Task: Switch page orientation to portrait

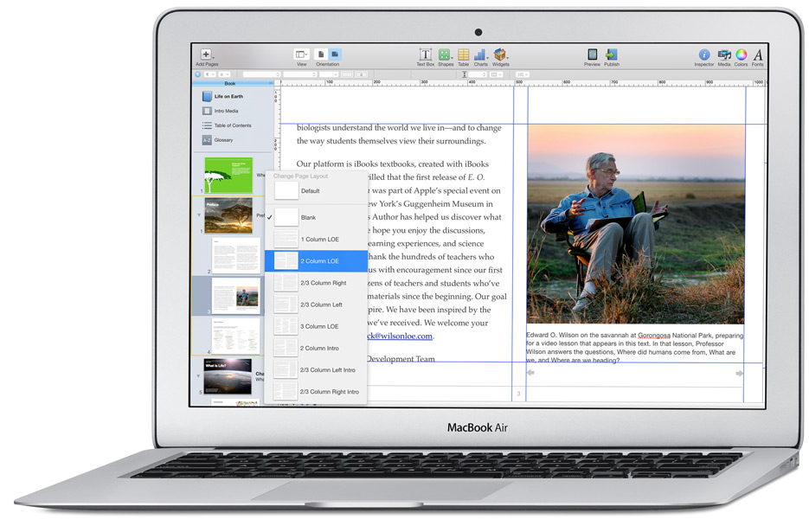Action: pyautogui.click(x=321, y=54)
